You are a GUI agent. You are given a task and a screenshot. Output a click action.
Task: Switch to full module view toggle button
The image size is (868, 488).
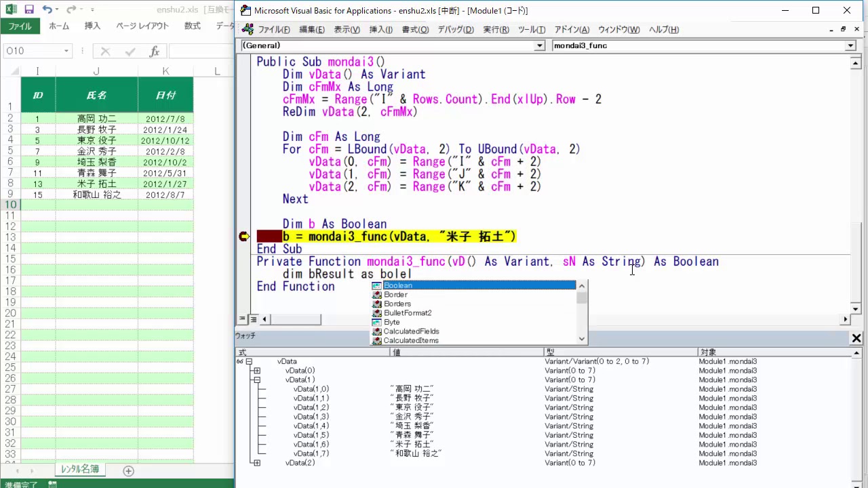pos(253,319)
